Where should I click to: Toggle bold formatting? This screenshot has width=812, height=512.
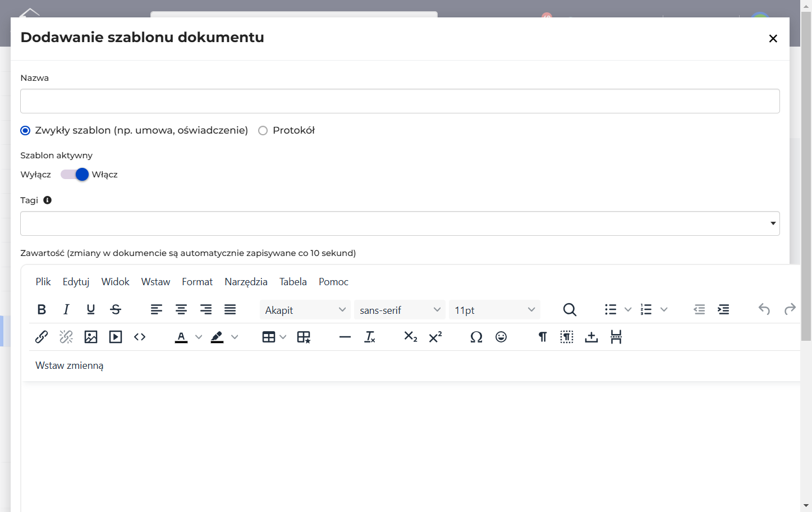(42, 309)
